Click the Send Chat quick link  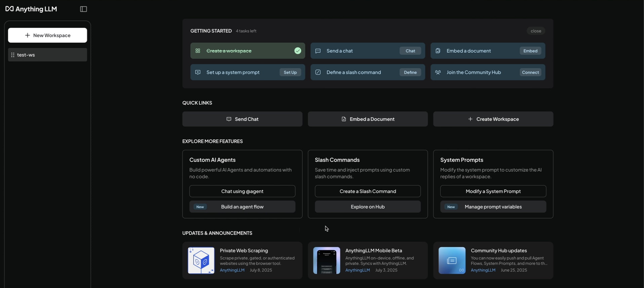[x=242, y=119]
